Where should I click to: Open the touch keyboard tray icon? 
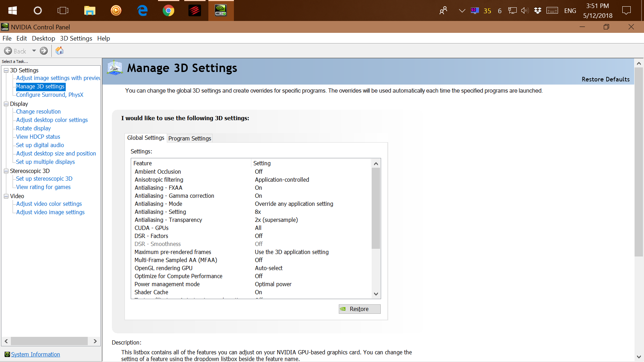coord(552,10)
